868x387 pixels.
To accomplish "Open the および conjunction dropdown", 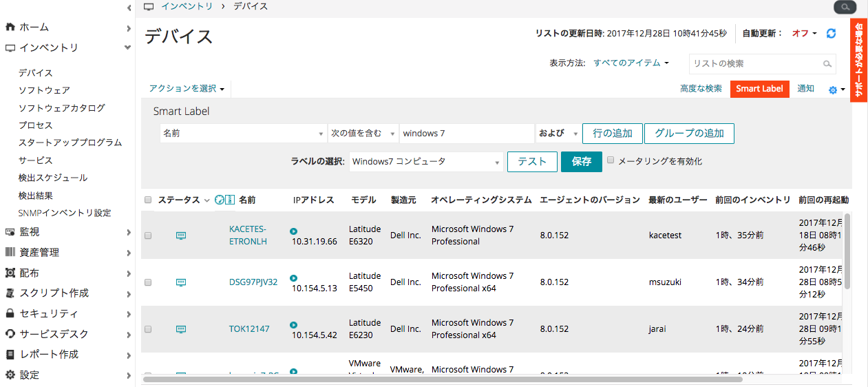I will coord(558,134).
